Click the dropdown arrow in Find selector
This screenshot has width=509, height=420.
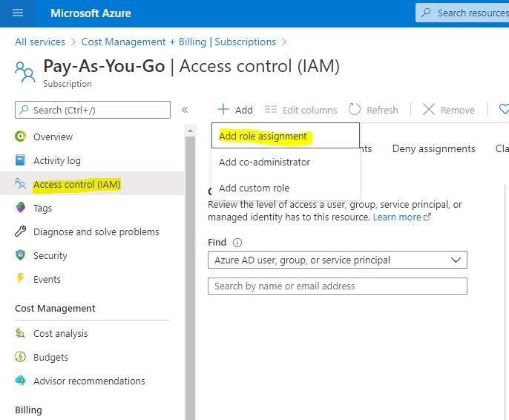pyautogui.click(x=456, y=260)
